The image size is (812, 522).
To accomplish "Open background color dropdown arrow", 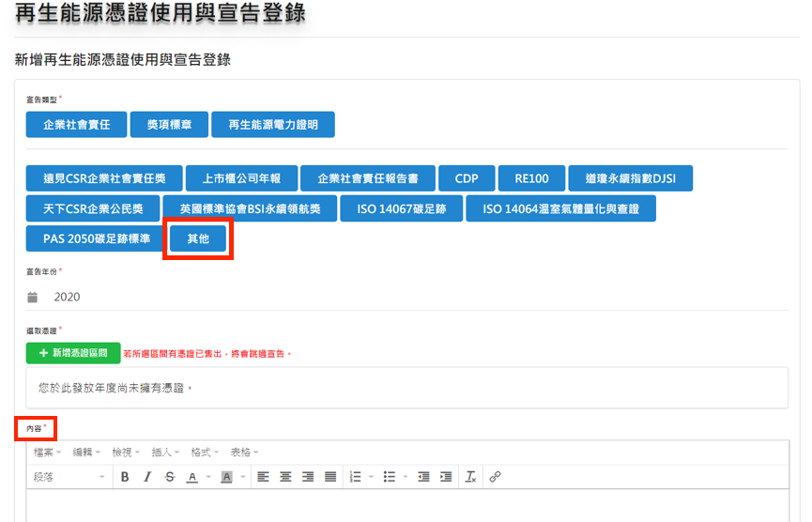I will pyautogui.click(x=243, y=477).
